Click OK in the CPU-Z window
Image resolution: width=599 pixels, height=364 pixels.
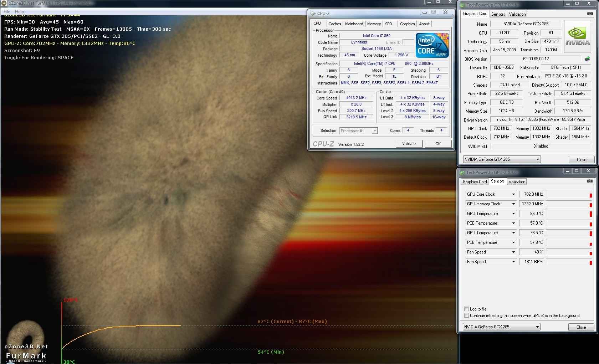click(438, 144)
